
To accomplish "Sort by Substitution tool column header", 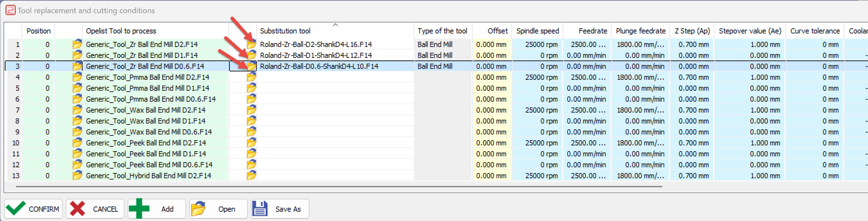I will coord(335,31).
